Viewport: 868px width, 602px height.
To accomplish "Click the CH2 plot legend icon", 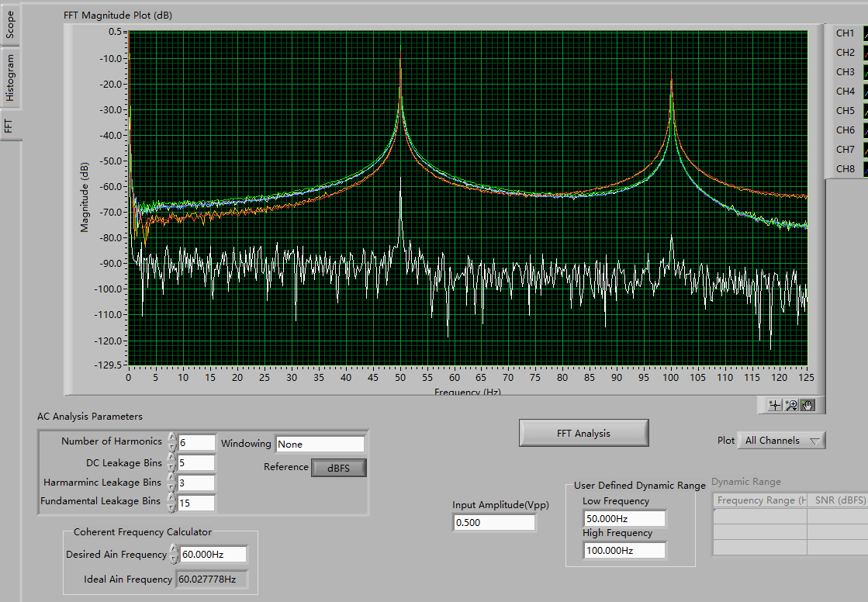I will point(866,53).
